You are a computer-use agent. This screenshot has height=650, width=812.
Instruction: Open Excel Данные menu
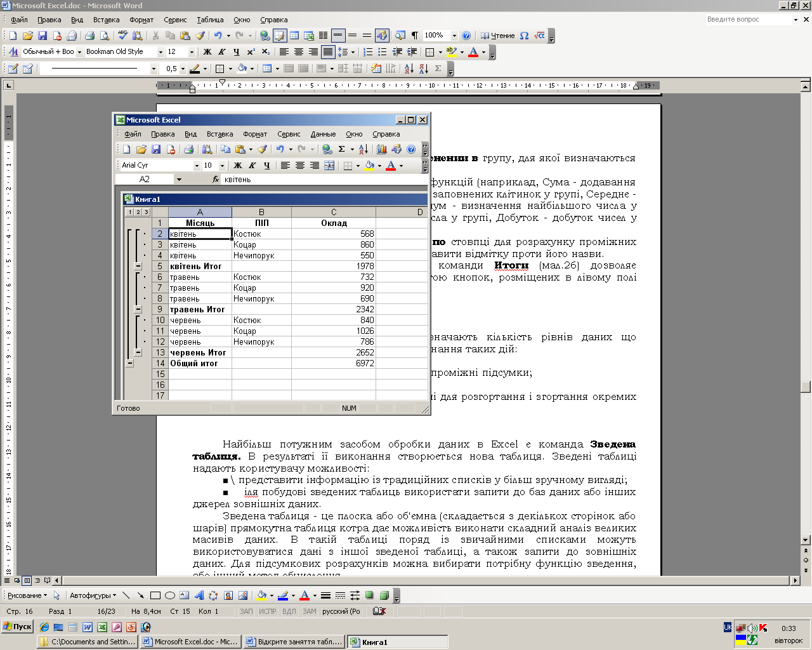323,134
